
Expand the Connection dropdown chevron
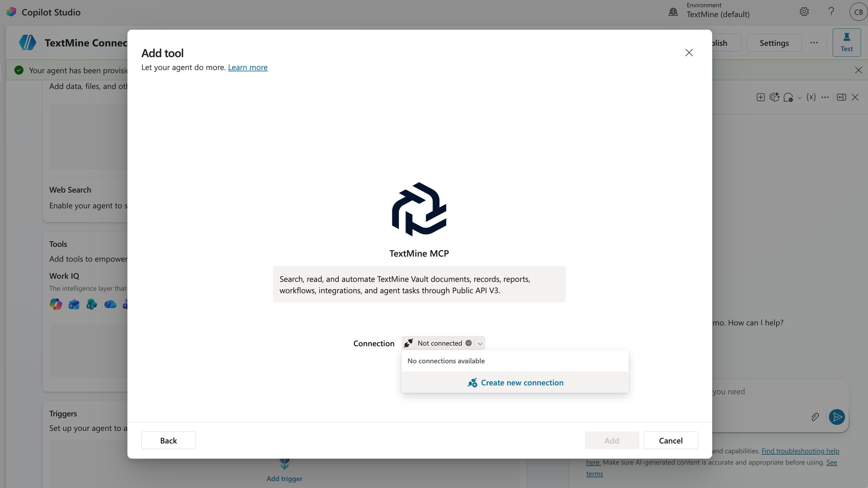pos(480,343)
